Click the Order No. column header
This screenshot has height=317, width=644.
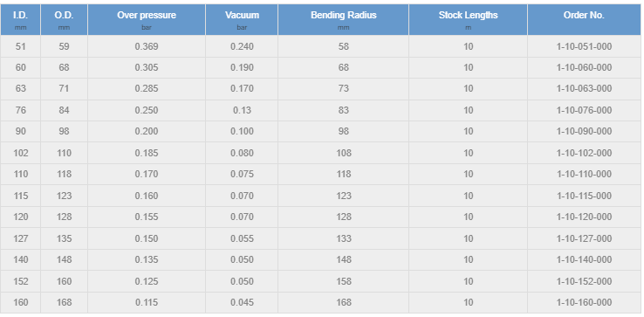[x=584, y=20]
